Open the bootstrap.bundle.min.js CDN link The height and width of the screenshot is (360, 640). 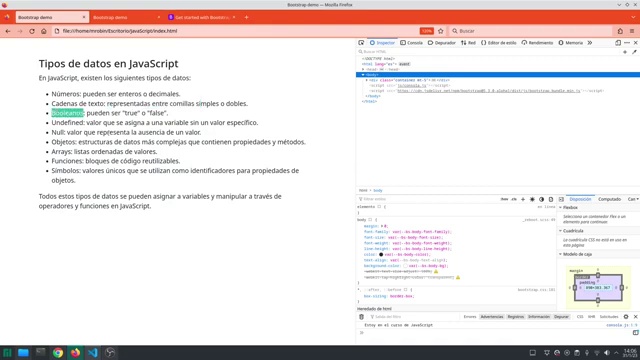pyautogui.click(x=489, y=91)
